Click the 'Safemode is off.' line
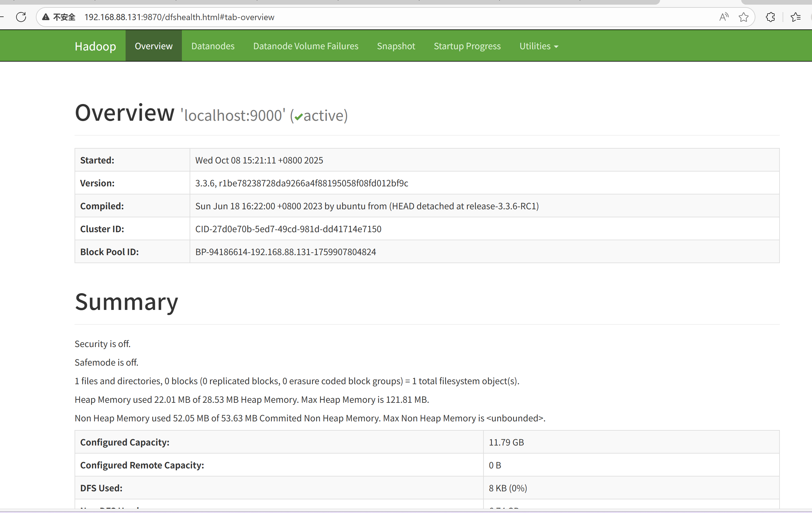The height and width of the screenshot is (513, 812). [x=106, y=362]
